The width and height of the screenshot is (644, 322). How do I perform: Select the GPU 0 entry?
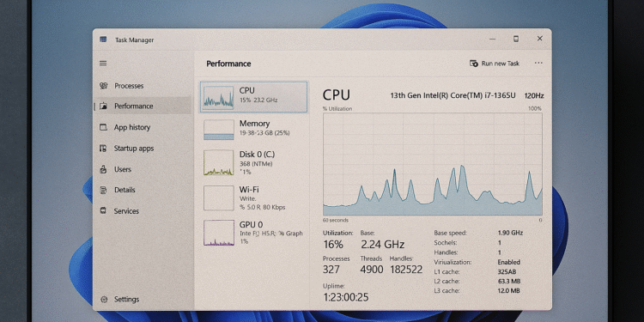tap(253, 233)
